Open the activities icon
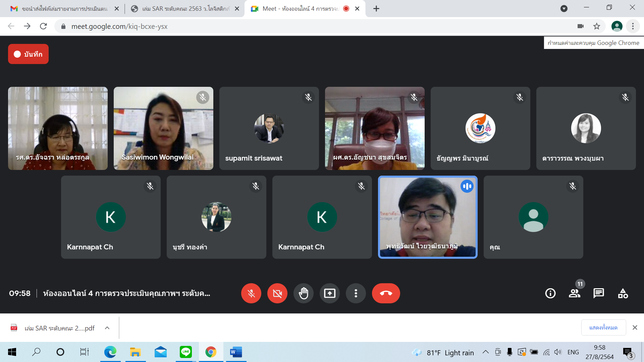This screenshot has height=362, width=644. [x=623, y=293]
